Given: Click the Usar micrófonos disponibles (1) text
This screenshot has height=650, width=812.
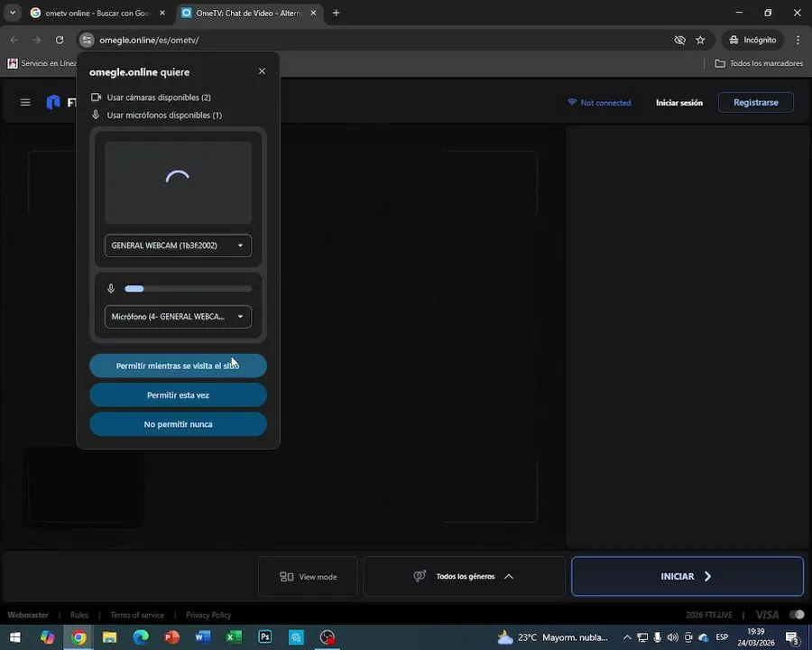Looking at the screenshot, I should [164, 115].
